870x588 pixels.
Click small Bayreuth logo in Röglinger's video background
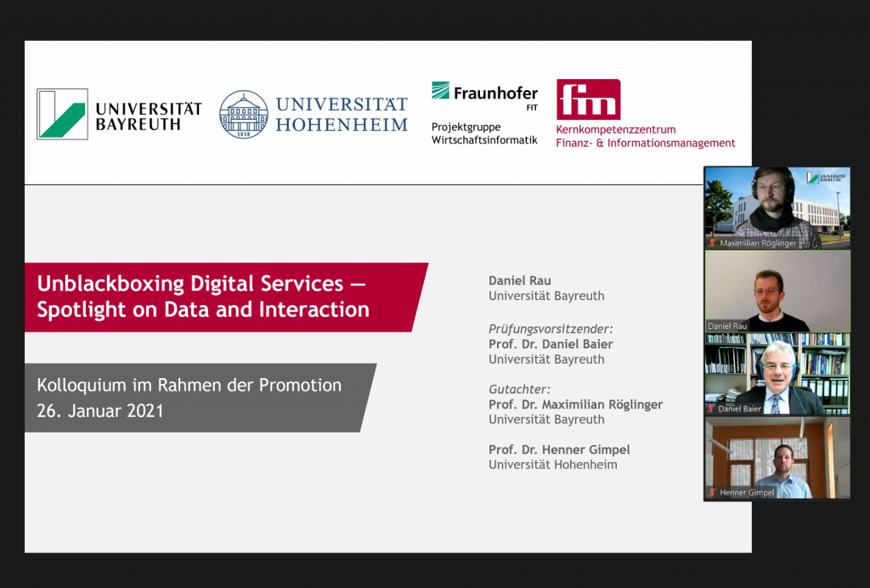[x=826, y=178]
